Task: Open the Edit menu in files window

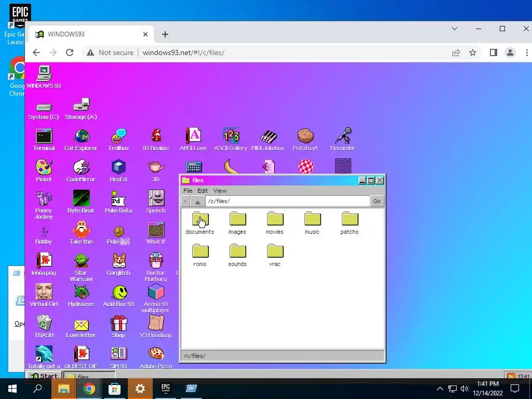Action: point(203,191)
